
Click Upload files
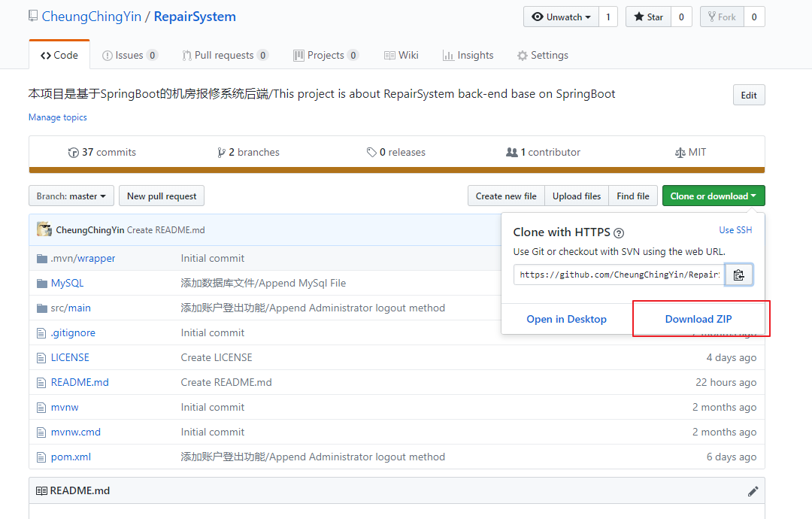click(577, 196)
